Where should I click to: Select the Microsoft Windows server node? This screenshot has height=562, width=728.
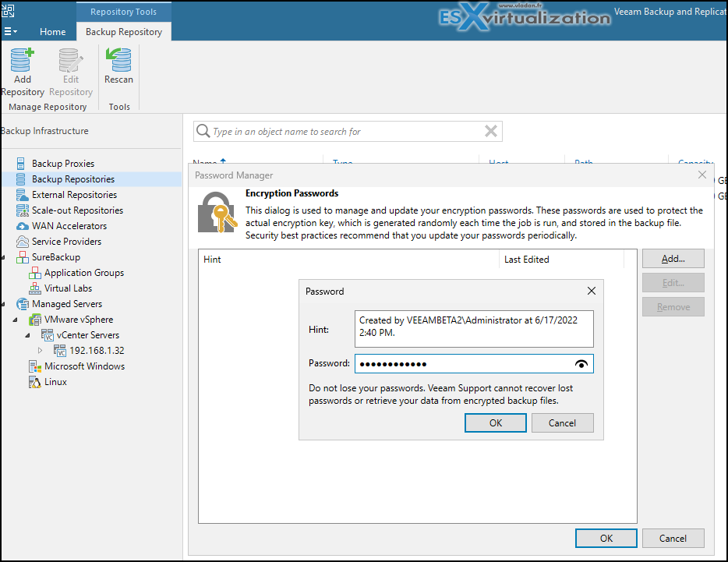(84, 366)
